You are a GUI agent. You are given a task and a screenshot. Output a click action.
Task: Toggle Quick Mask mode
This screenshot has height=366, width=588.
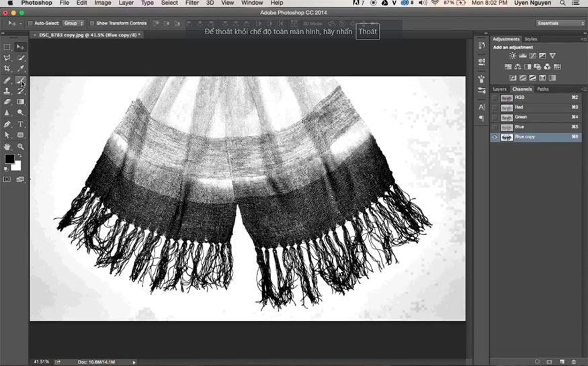7,179
